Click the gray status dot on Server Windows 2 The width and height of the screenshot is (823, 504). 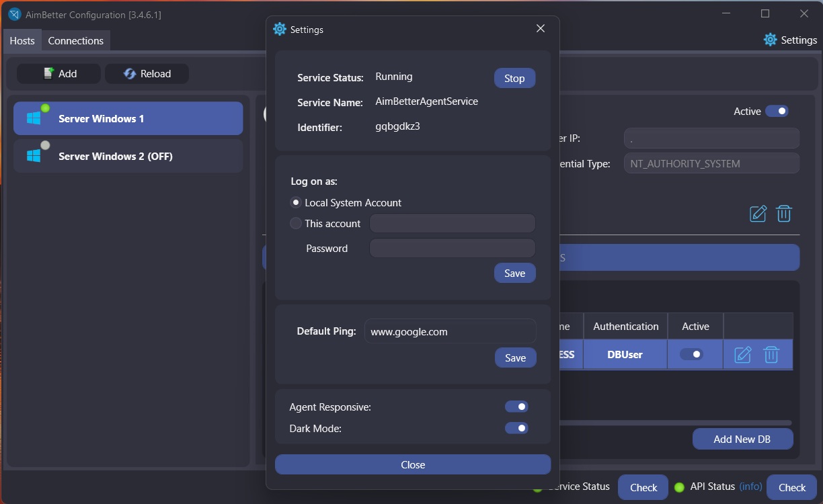45,145
